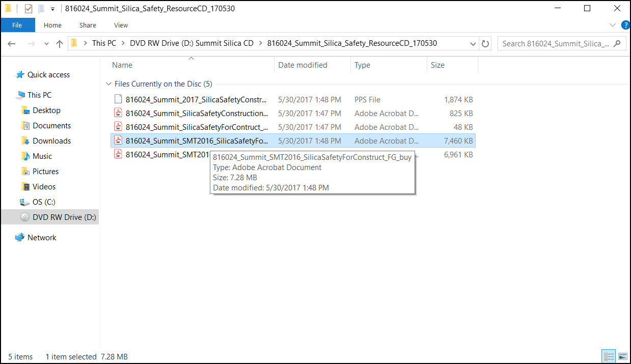
Task: Click This PC in the address bar
Action: pyautogui.click(x=104, y=43)
